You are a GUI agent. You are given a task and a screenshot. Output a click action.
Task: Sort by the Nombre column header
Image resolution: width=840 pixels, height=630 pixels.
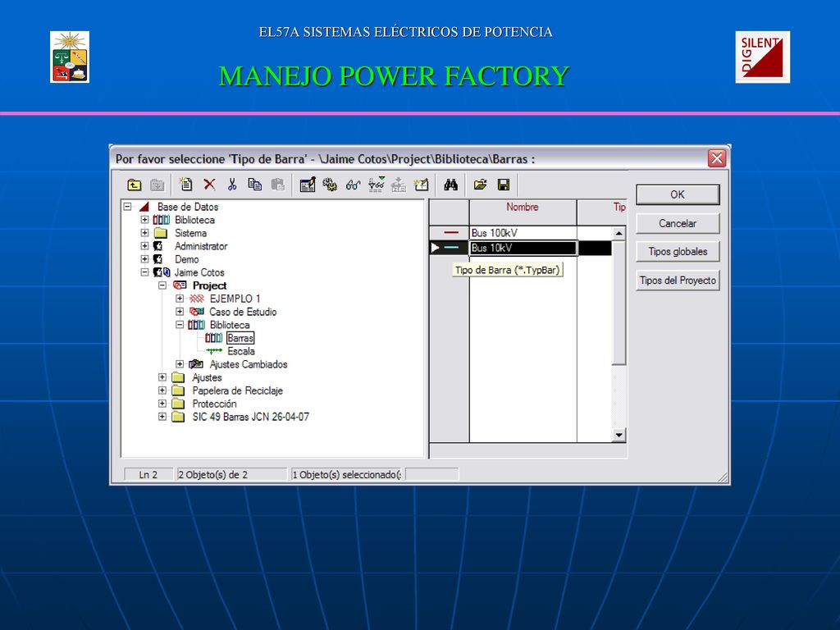click(x=523, y=212)
